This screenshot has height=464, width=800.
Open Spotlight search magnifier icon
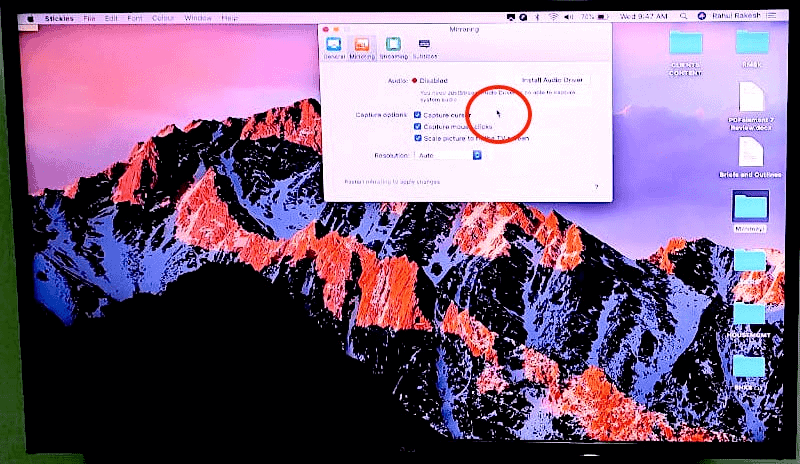pos(683,16)
